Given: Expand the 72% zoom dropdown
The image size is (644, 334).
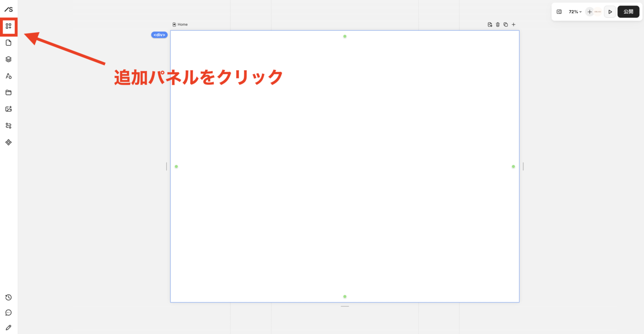Looking at the screenshot, I should (x=575, y=12).
